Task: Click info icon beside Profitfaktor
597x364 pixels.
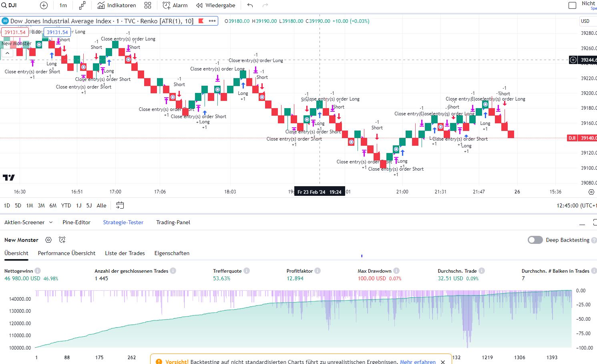Action: 318,271
